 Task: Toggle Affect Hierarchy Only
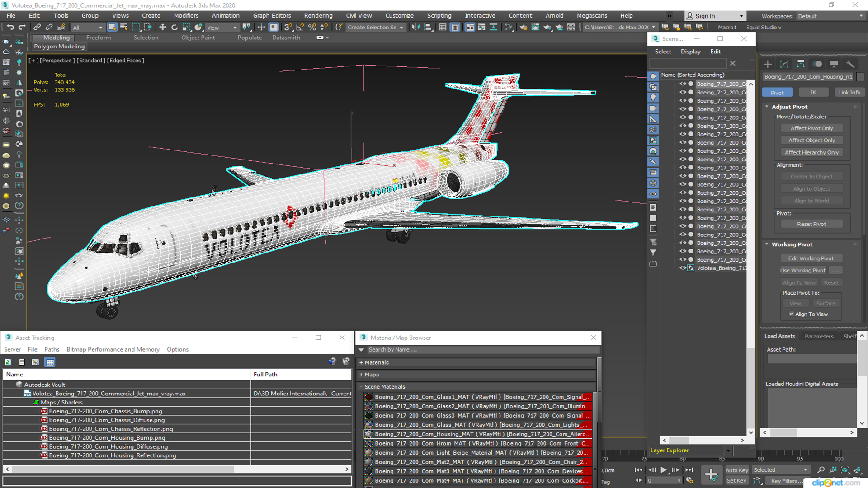tap(811, 153)
